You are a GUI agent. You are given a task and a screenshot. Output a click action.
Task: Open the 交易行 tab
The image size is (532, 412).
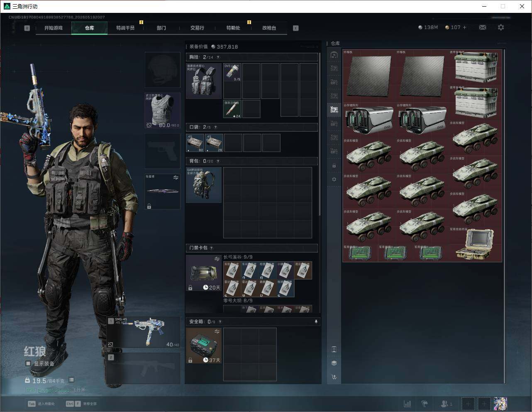[x=197, y=28]
